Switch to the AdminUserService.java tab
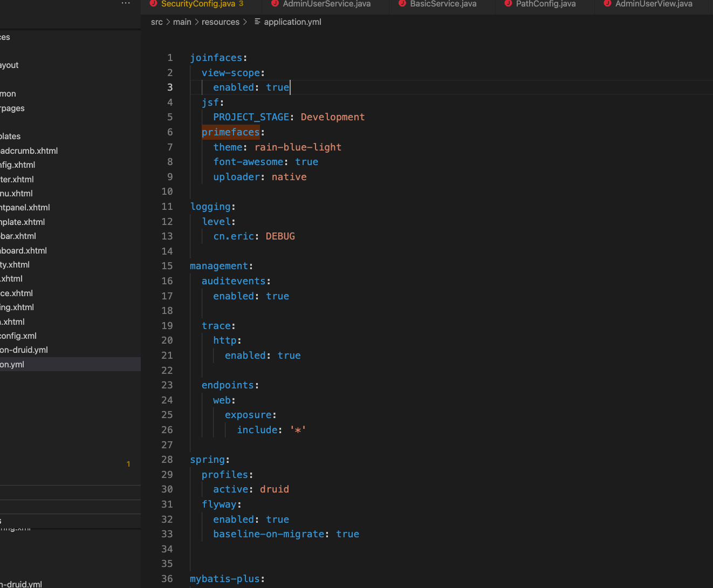Image resolution: width=713 pixels, height=588 pixels. [x=327, y=4]
